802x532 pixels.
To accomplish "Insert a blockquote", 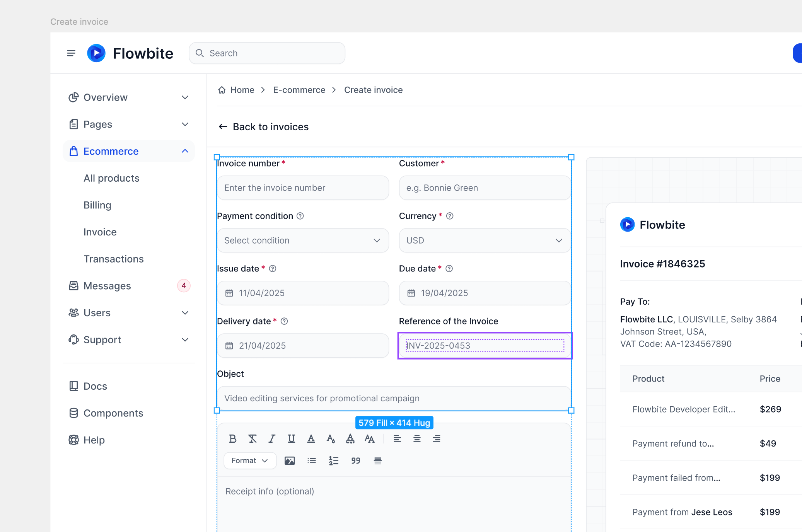I will (x=356, y=460).
